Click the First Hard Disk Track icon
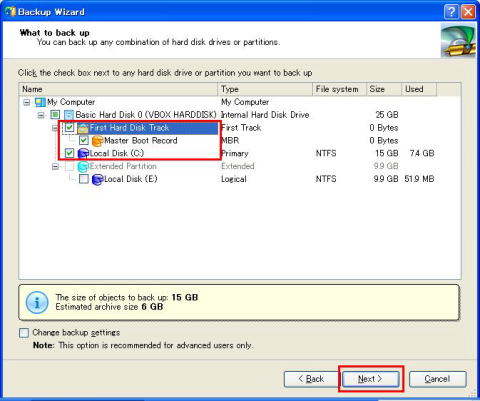 [x=83, y=128]
